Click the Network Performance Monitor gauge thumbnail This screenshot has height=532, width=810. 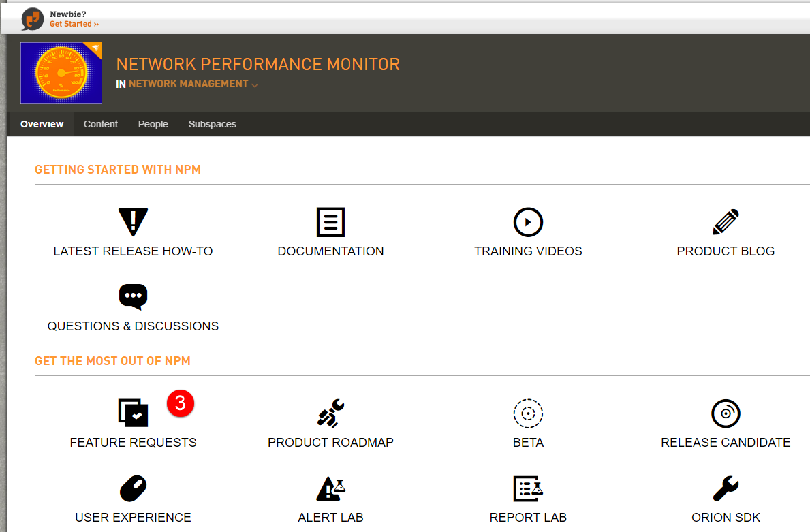click(x=61, y=73)
